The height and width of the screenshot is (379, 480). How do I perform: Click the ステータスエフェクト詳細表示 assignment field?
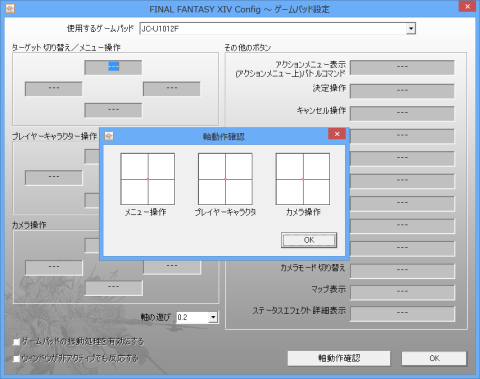[402, 314]
